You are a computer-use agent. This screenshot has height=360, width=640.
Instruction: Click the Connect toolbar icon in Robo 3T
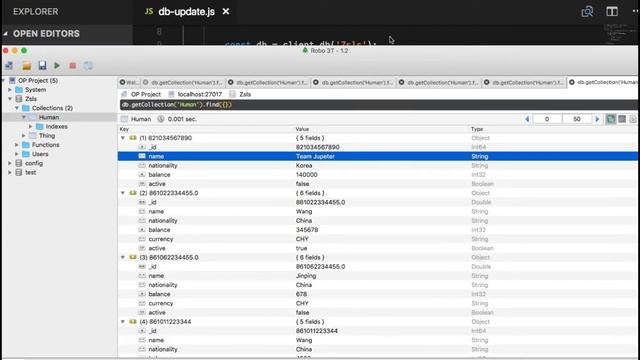click(x=9, y=66)
